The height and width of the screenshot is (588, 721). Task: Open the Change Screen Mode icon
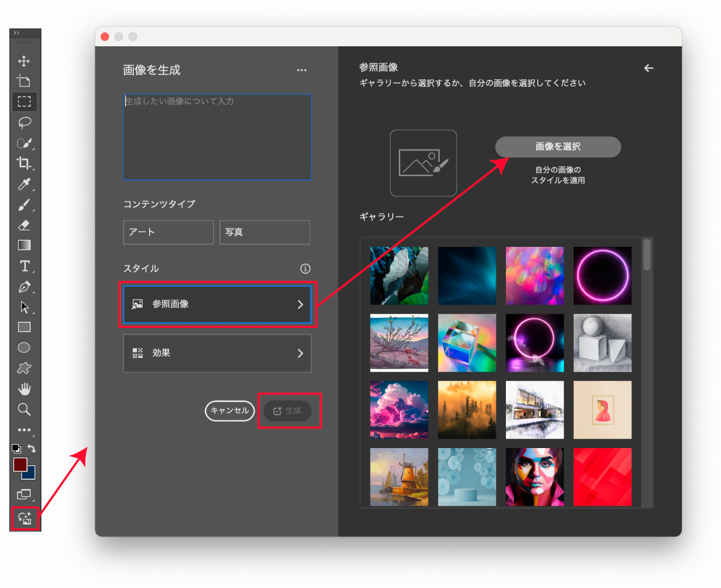[x=24, y=494]
